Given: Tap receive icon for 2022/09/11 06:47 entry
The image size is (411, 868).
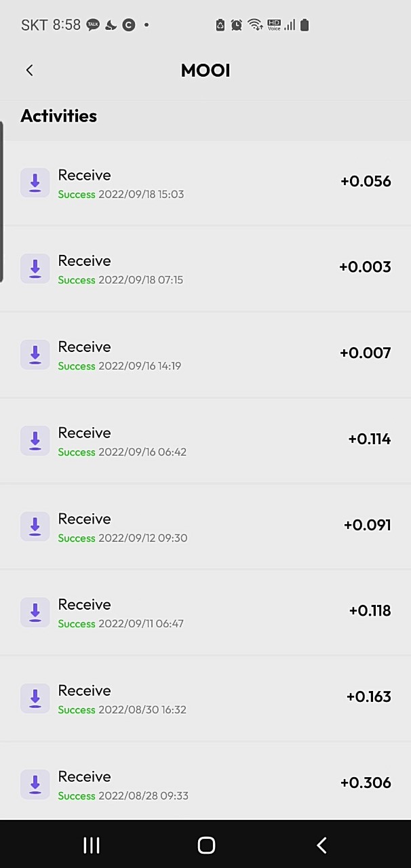Looking at the screenshot, I should point(35,612).
